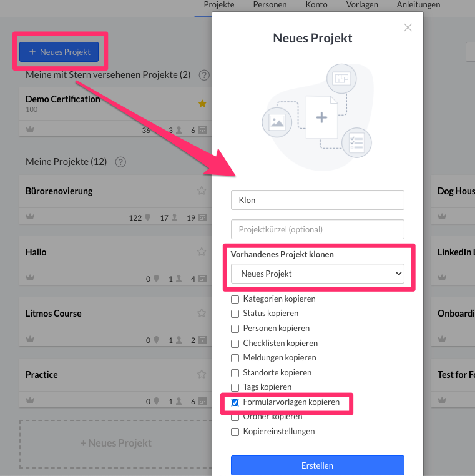Click help icon next to Meine Projekte
Viewport: 475px width, 476px height.
(120, 162)
